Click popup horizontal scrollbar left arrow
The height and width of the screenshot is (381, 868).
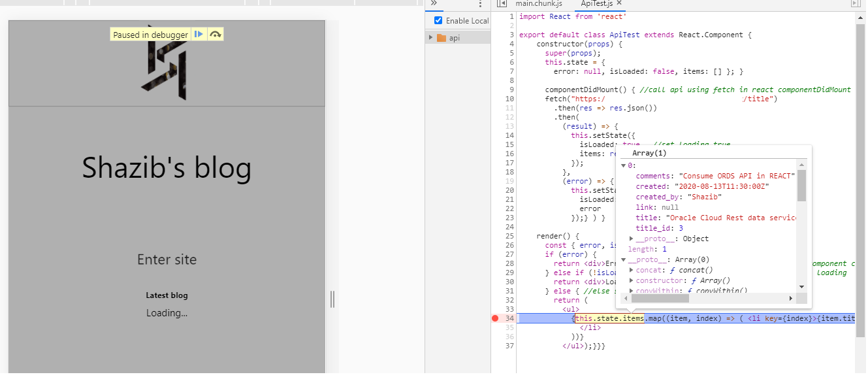click(626, 298)
